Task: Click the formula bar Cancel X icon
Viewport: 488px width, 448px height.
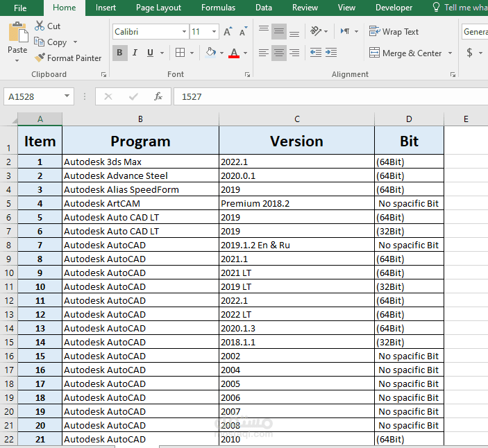Action: (108, 96)
